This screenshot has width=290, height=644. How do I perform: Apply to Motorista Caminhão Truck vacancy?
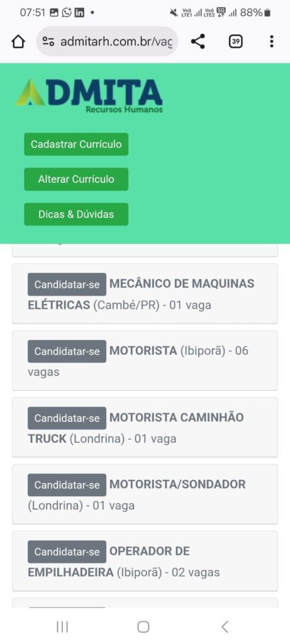pos(67,418)
